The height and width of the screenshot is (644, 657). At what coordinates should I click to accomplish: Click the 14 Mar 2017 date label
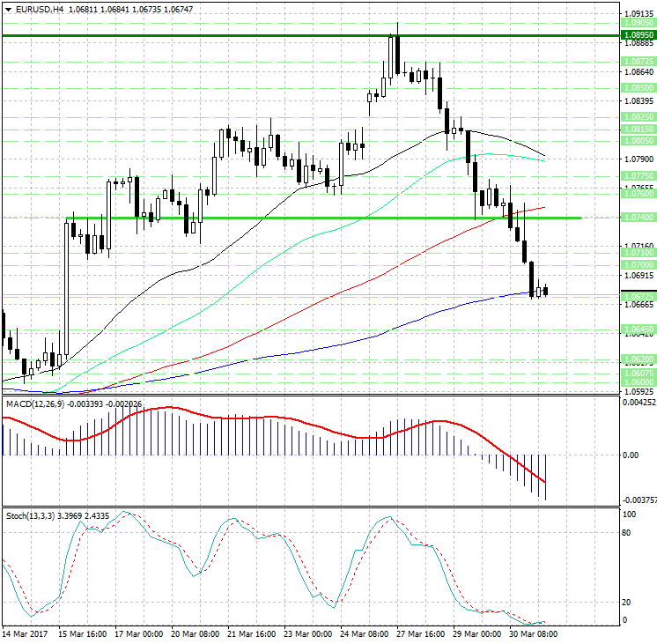(x=24, y=633)
